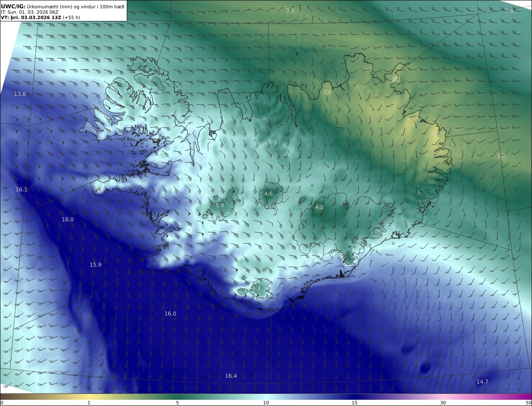This screenshot has width=532, height=406.
Task: Click the 4.6 value on the glacier
Action: click(x=268, y=194)
